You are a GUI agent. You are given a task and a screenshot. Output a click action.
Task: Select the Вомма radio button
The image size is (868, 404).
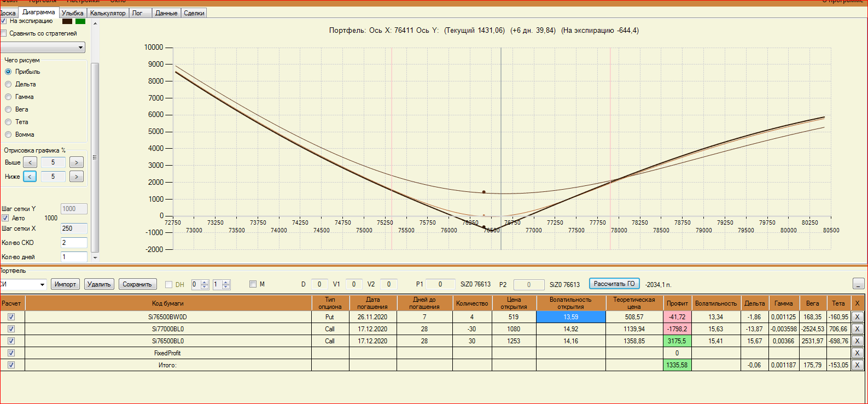point(8,134)
